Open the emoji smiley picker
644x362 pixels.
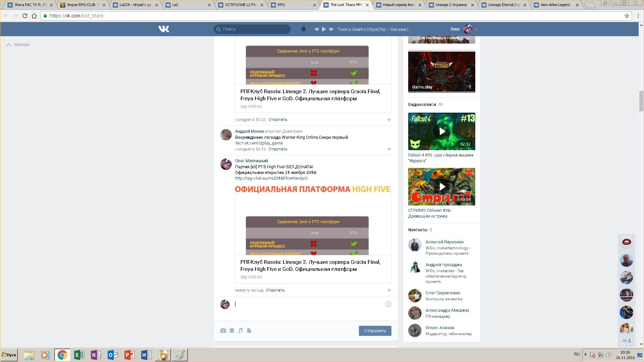[388, 304]
